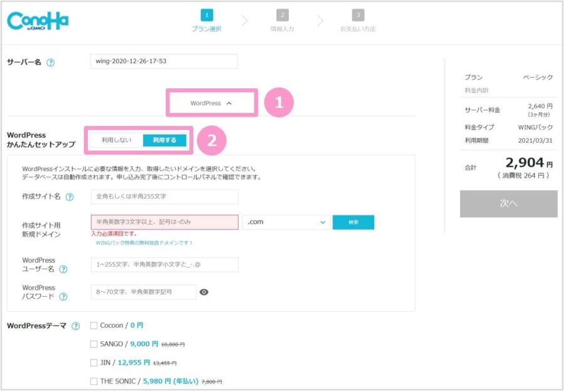Viewport: 565px width, 392px height.
Task: Focus the 作成サイト名 input field
Action: (164, 196)
